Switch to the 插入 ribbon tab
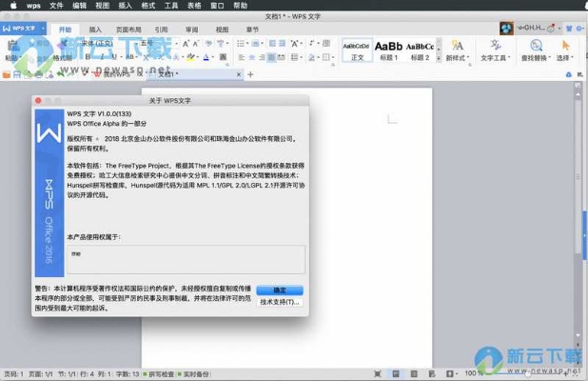This screenshot has height=381, width=588. (x=96, y=30)
